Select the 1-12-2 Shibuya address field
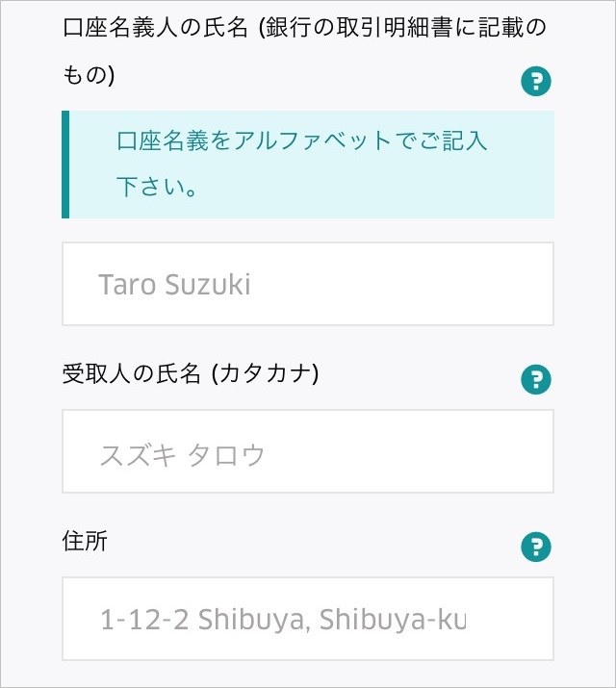 tap(308, 619)
